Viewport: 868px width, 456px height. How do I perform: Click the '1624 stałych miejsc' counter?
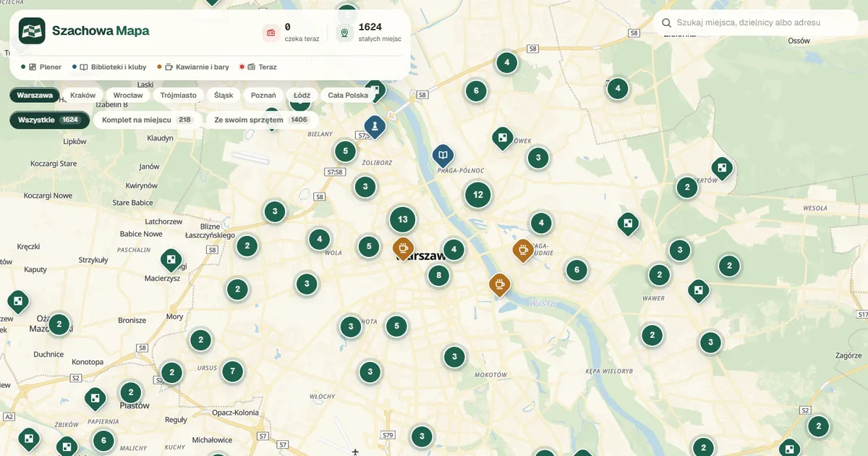(x=369, y=33)
